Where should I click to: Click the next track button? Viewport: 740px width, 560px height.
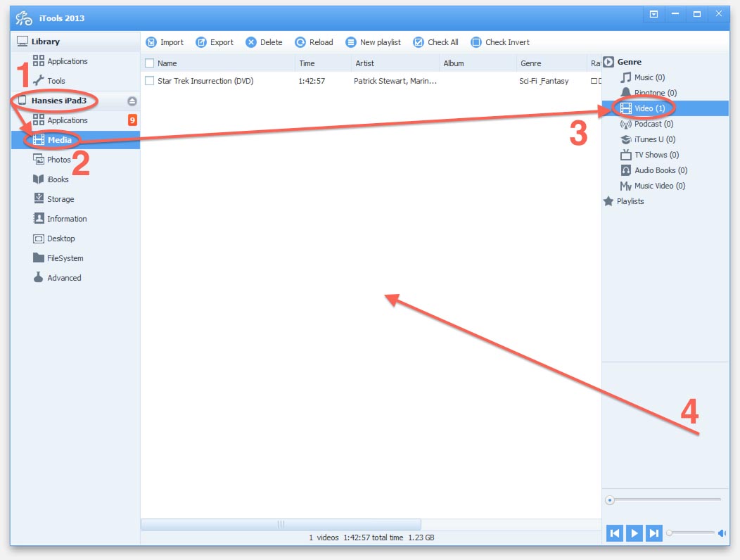(x=653, y=533)
